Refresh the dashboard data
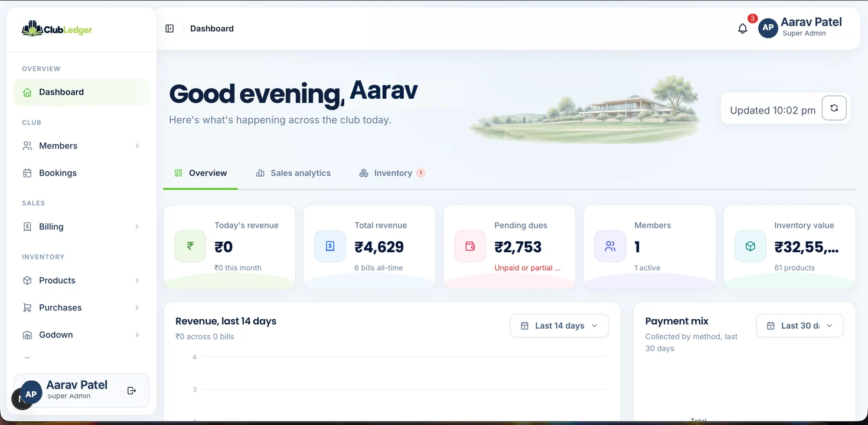This screenshot has width=868, height=425. tap(834, 108)
